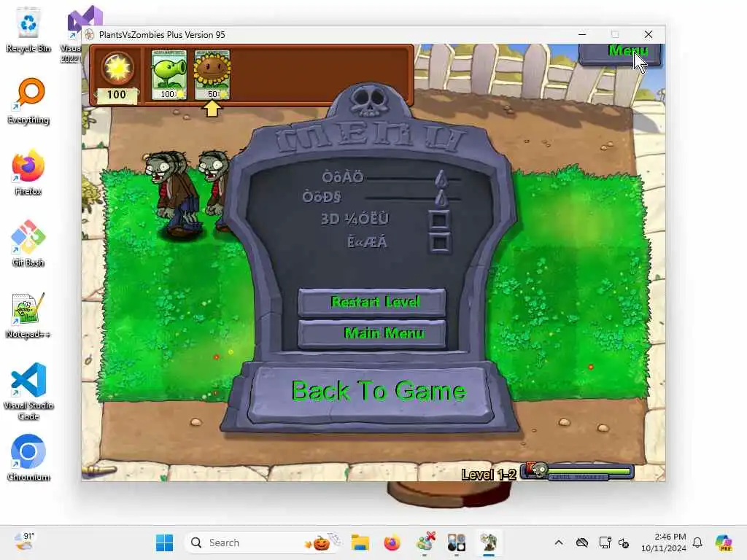Close the PlantsVsZombies window
Screen dimensions: 747x560
649,34
